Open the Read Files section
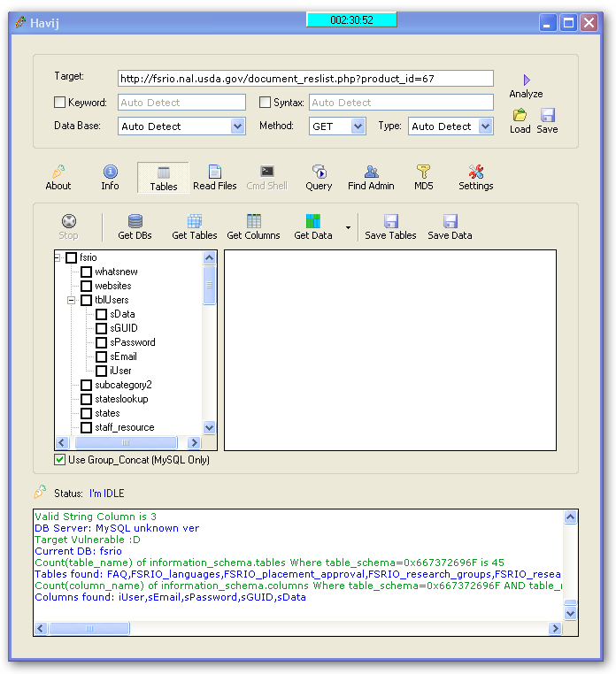This screenshot has height=674, width=616. pos(215,177)
